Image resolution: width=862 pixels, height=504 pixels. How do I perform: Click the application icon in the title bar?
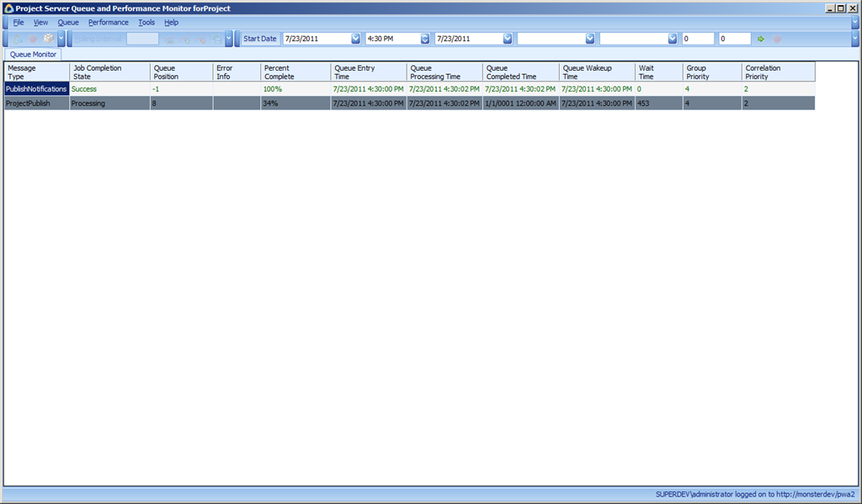pos(8,8)
